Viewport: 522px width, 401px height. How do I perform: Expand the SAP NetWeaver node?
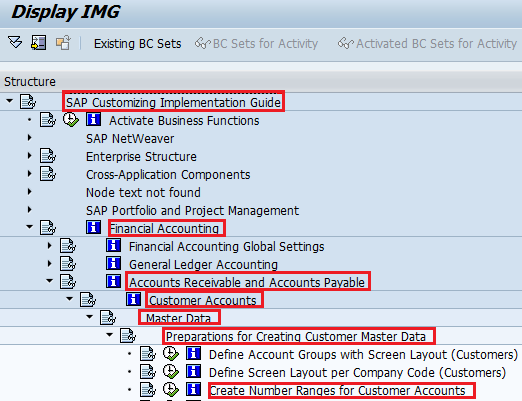[x=30, y=137]
